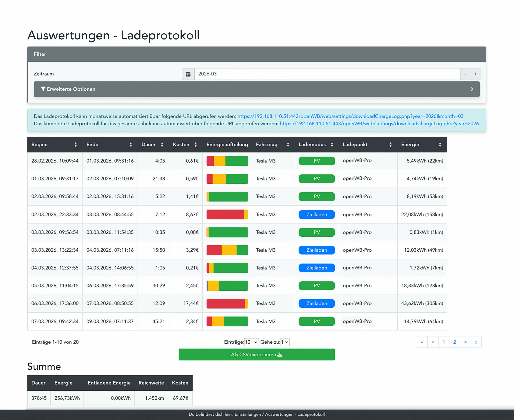Sort by Lademodus column sort icon

point(332,144)
